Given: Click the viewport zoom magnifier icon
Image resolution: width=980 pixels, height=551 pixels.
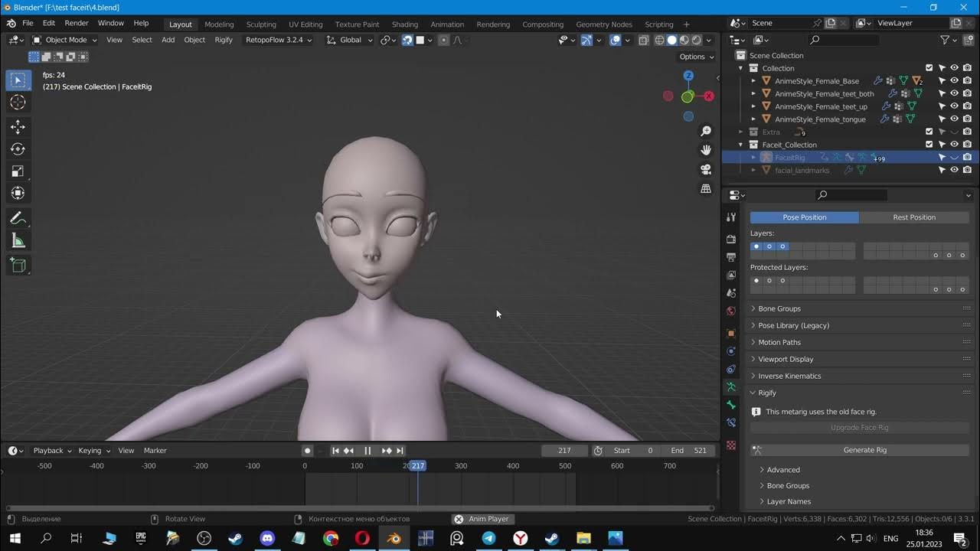Looking at the screenshot, I should pyautogui.click(x=706, y=132).
